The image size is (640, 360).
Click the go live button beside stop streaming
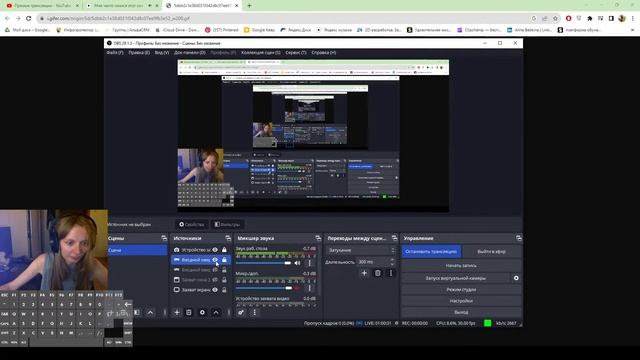(x=491, y=251)
